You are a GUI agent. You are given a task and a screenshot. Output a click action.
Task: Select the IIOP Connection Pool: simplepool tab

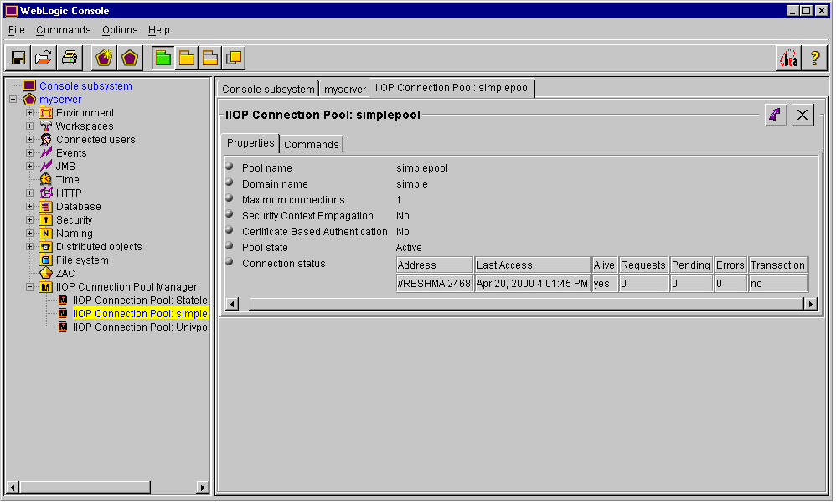click(452, 88)
